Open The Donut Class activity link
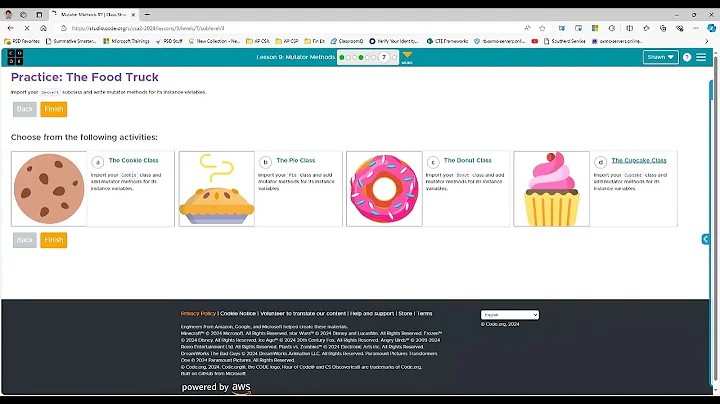Viewport: 720px width, 404px height. (x=467, y=160)
